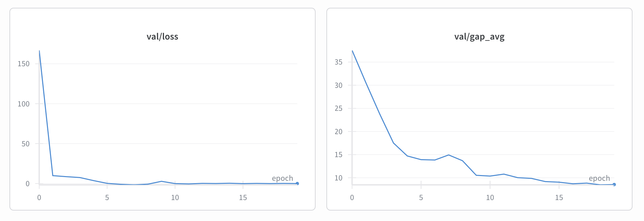Click the 35 y-axis tick on val/gap_avg
644x221 pixels.
pos(339,62)
